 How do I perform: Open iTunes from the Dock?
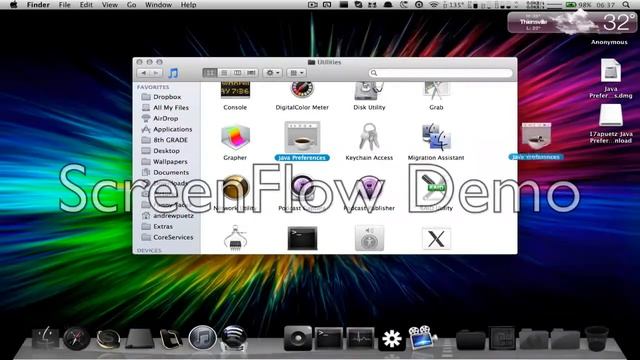pyautogui.click(x=202, y=338)
